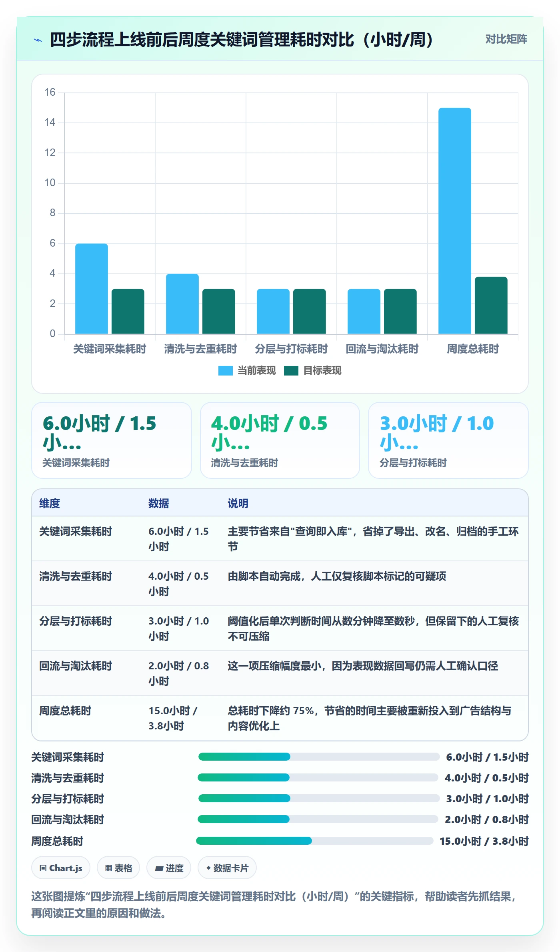The height and width of the screenshot is (952, 560).
Task: Click the blue 清洗与去重耗时 bar
Action: pyautogui.click(x=182, y=304)
